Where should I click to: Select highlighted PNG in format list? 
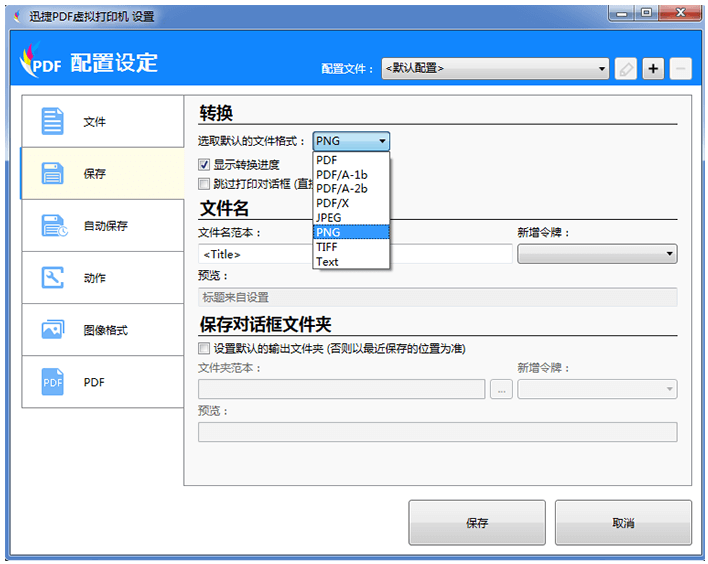[x=351, y=232]
